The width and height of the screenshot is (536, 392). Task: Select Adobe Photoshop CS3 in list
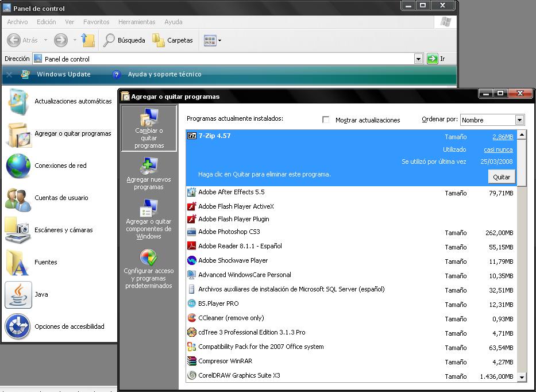click(229, 232)
